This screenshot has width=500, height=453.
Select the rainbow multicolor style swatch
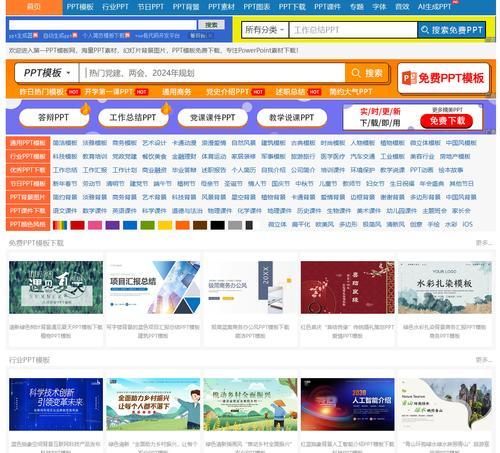(x=60, y=225)
